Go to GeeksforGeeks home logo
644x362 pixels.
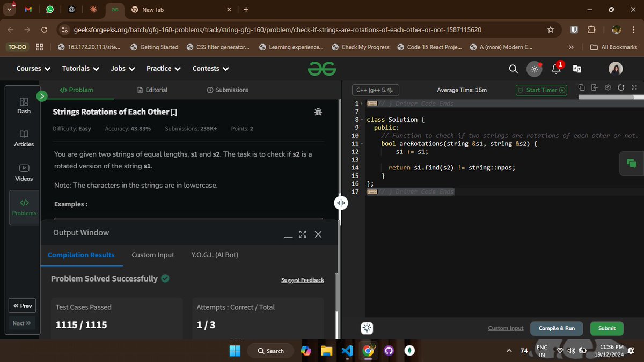coord(322,69)
